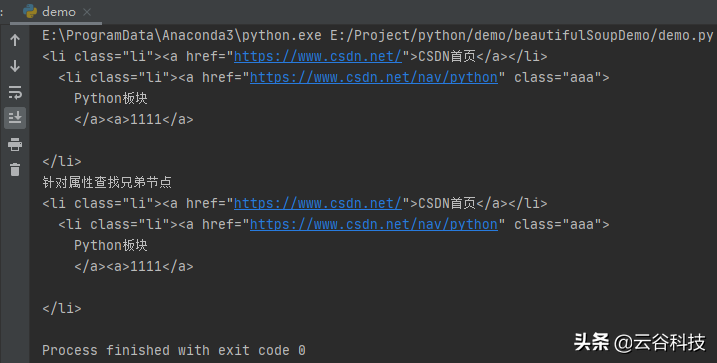Click the Python icon on demo tab
The height and width of the screenshot is (363, 717).
(30, 12)
